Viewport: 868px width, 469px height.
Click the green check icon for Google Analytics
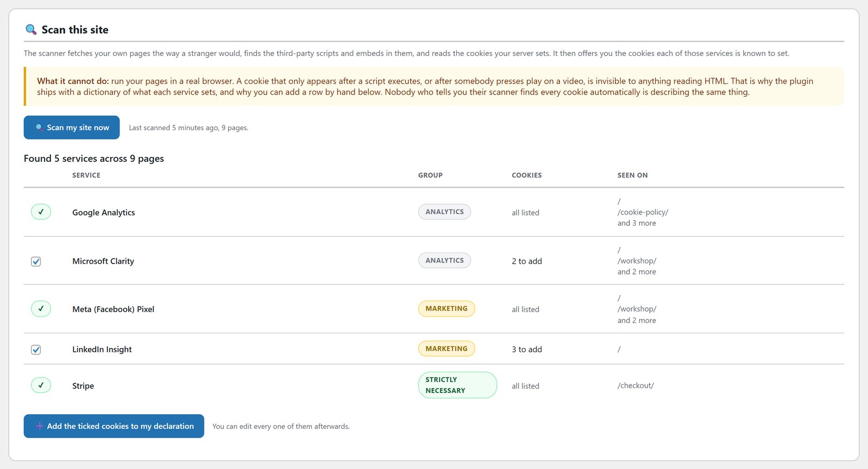coord(41,212)
